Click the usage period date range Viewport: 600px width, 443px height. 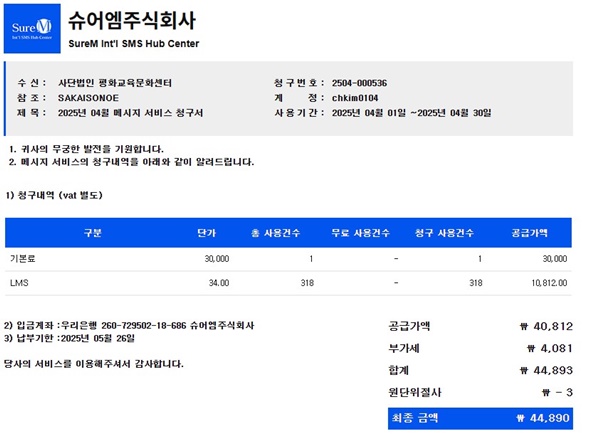pos(411,113)
